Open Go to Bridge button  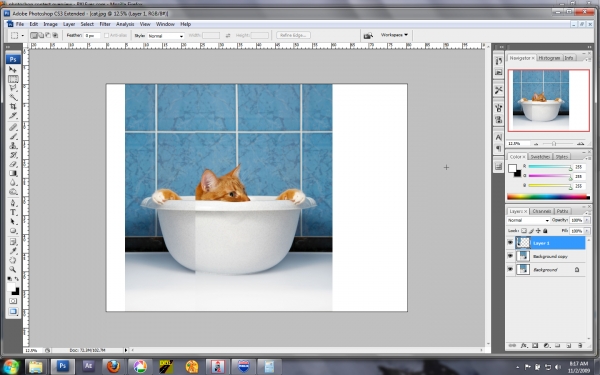click(x=368, y=36)
